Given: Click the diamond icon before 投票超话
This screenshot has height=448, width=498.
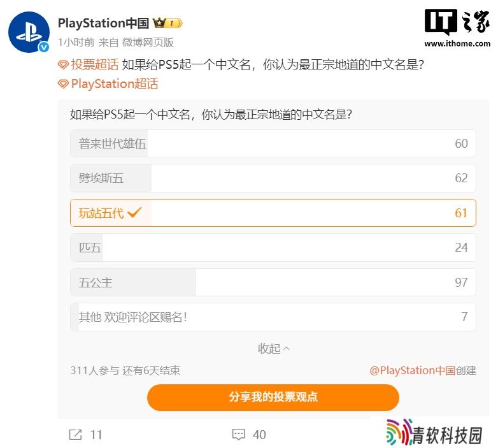Looking at the screenshot, I should [x=63, y=65].
